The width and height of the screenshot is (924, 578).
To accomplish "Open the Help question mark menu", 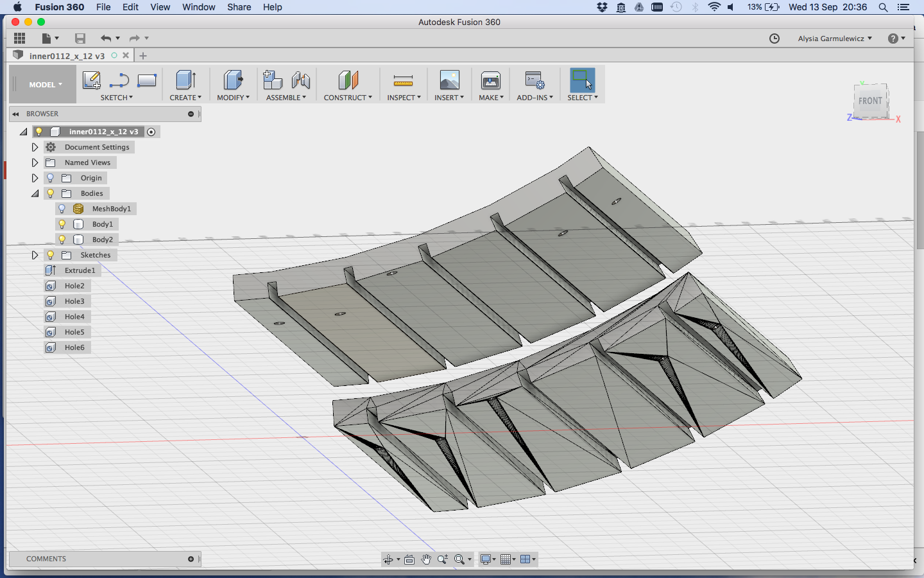I will (x=896, y=39).
